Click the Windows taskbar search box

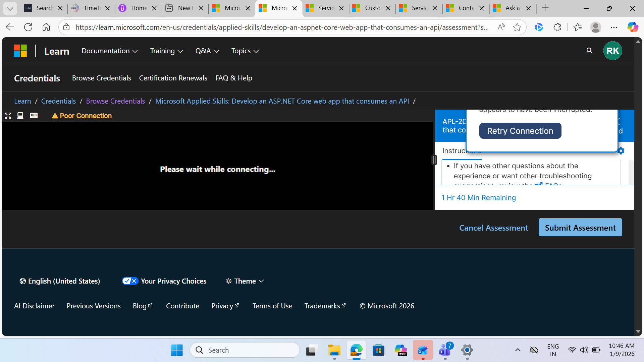click(x=245, y=350)
